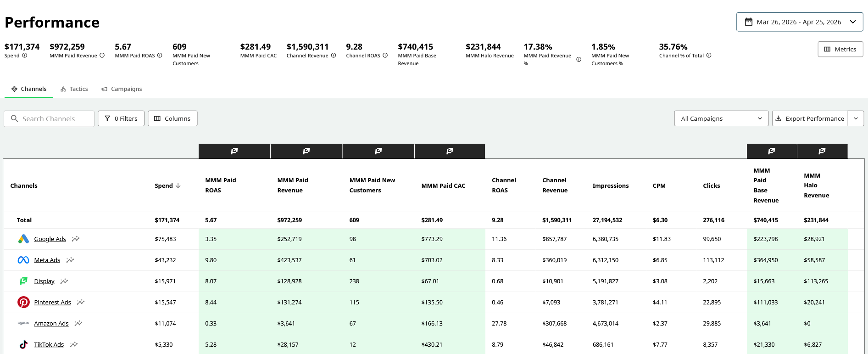This screenshot has height=354, width=868.
Task: Switch to the Campaigns tab
Action: click(122, 89)
